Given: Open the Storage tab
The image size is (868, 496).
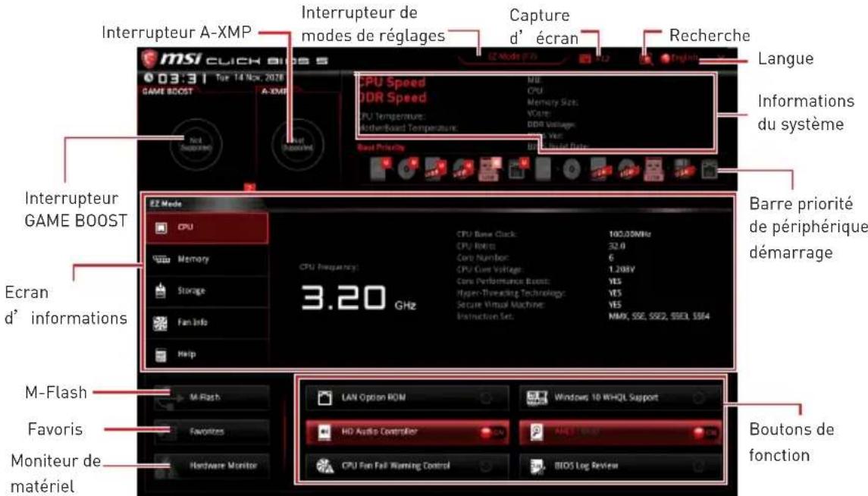Looking at the screenshot, I should [x=207, y=290].
